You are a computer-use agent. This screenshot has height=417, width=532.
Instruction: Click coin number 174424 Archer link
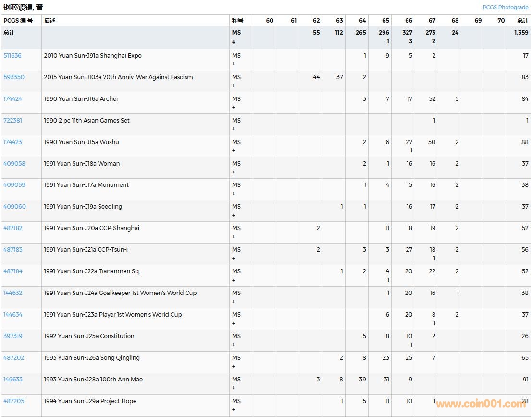12,99
